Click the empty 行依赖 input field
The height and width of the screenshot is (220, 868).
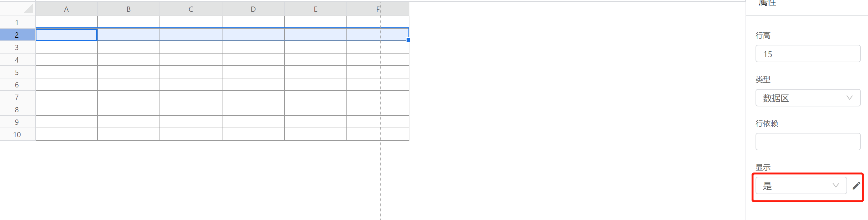(x=808, y=142)
